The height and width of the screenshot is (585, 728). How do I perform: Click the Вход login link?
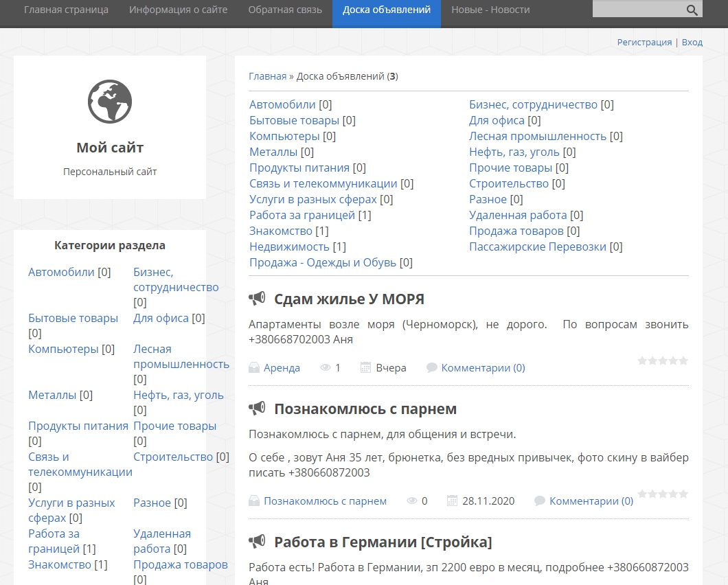pos(692,42)
